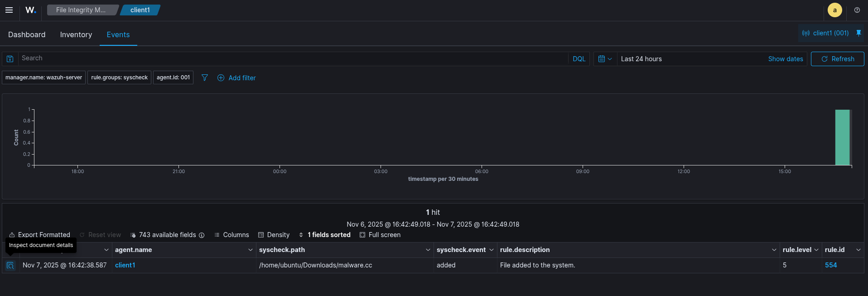Open the help icon in header
The image size is (868, 296).
(x=857, y=10)
